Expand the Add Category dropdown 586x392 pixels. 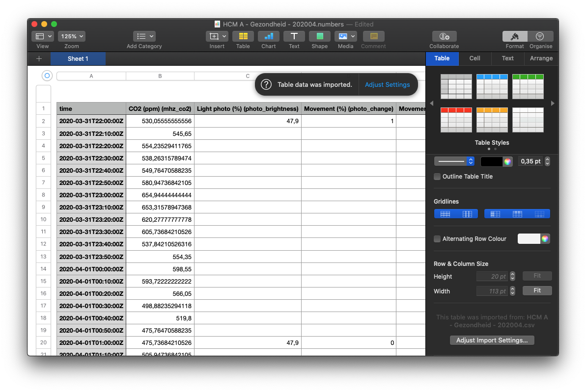click(x=144, y=36)
